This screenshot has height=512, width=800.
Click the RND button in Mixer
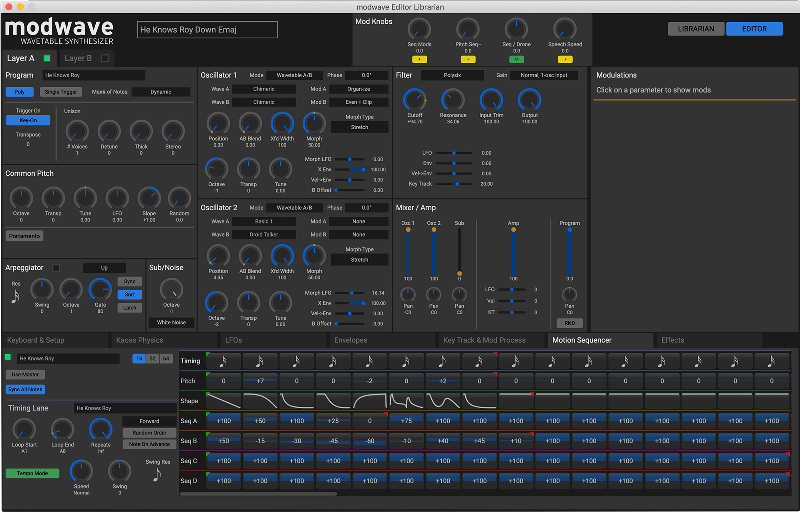coord(569,323)
